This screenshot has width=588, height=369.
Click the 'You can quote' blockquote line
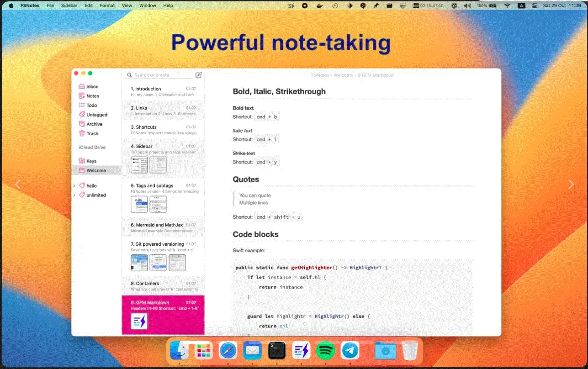(x=255, y=195)
